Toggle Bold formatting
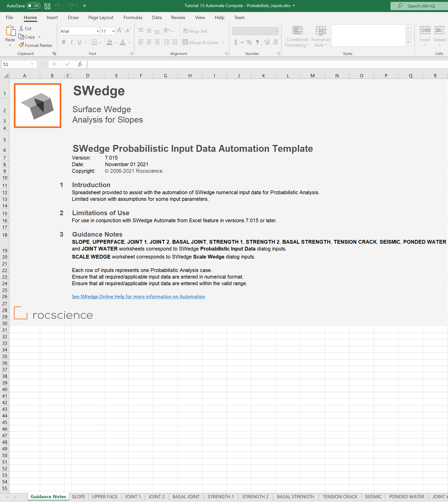Viewport: 448px width, 502px height. [64, 42]
